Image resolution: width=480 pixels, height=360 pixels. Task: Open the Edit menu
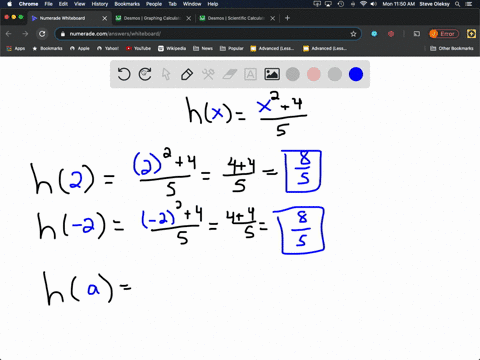coord(63,4)
